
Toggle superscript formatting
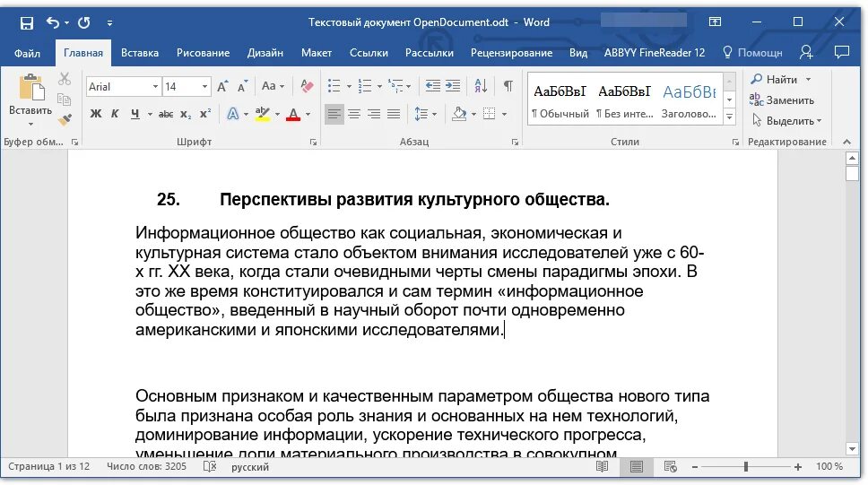205,114
